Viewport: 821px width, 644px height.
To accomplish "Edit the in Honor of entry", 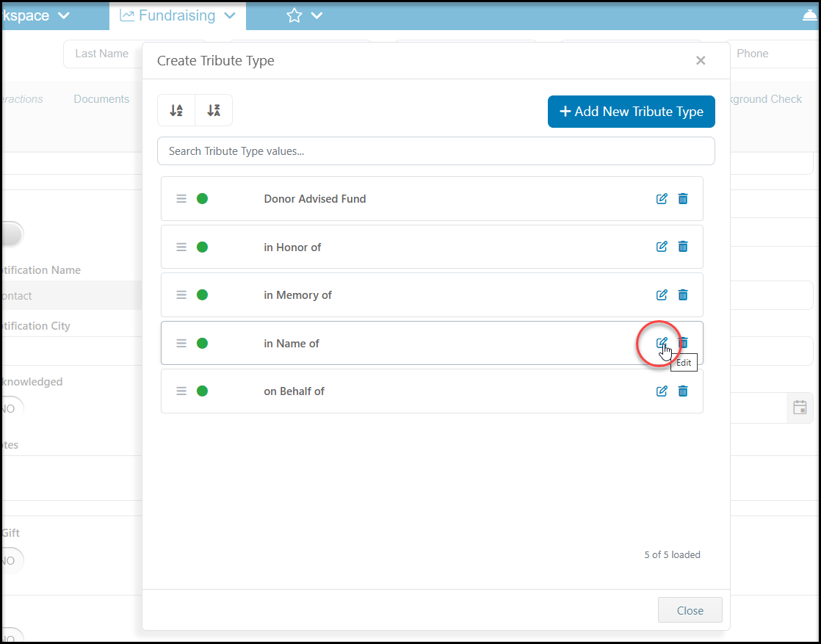I will [662, 247].
